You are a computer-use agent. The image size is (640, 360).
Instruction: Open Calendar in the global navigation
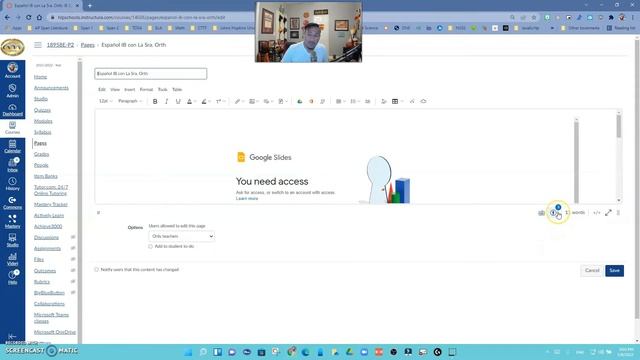[x=13, y=146]
